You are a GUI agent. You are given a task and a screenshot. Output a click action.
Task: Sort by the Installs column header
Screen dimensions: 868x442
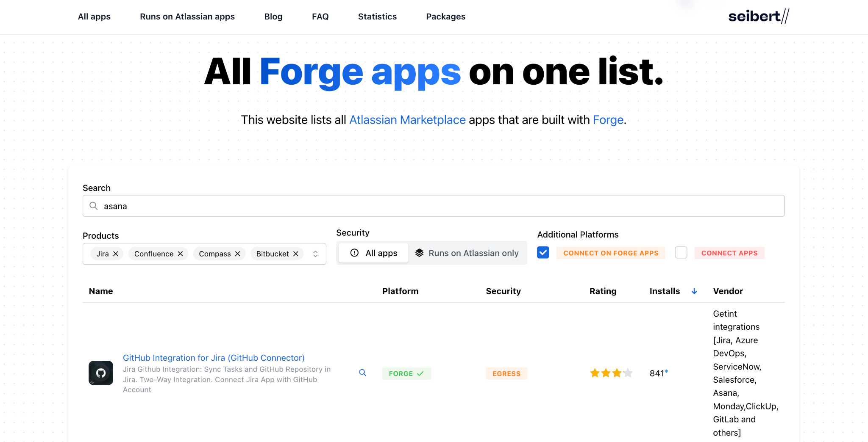coord(665,291)
